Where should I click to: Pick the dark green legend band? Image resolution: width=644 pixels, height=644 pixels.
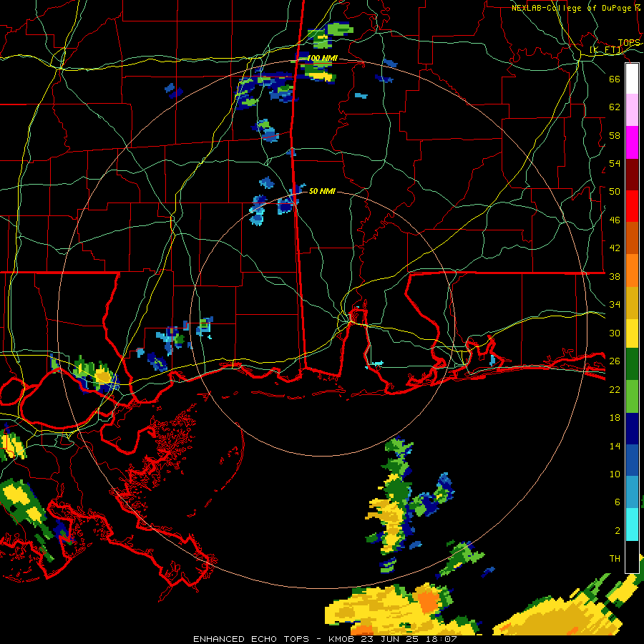pyautogui.click(x=632, y=364)
